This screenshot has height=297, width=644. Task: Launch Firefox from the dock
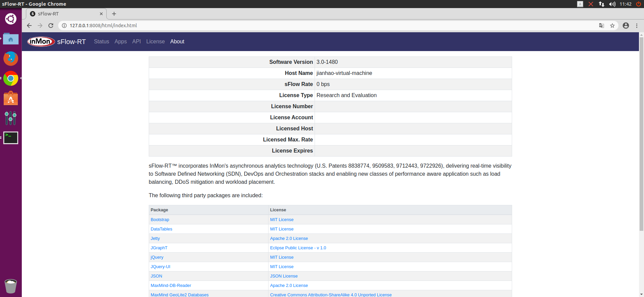coord(11,58)
